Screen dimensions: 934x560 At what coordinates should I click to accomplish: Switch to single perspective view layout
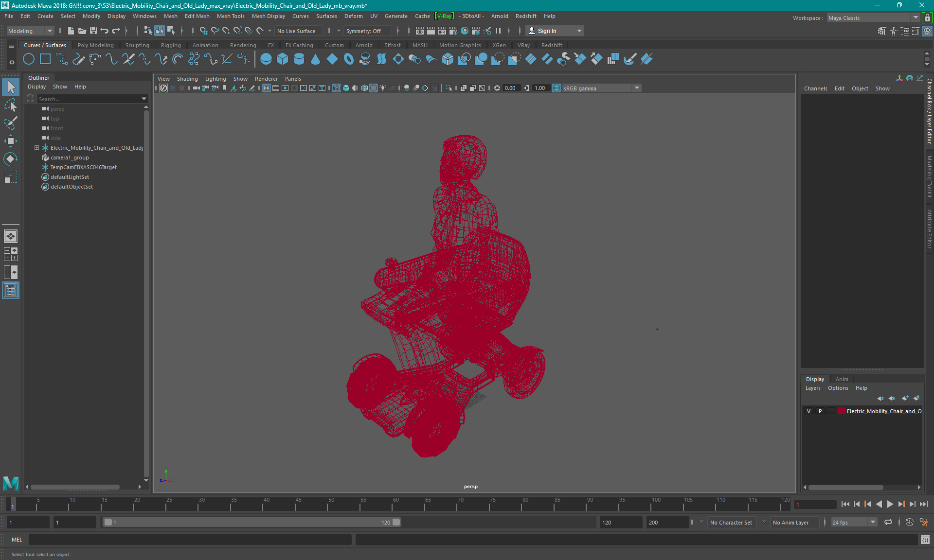tap(11, 236)
